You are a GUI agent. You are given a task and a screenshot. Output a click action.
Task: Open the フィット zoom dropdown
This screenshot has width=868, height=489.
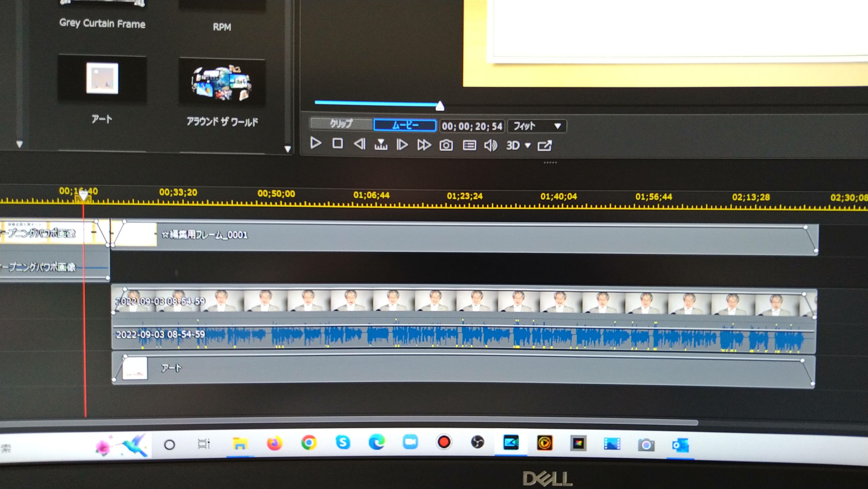point(537,126)
